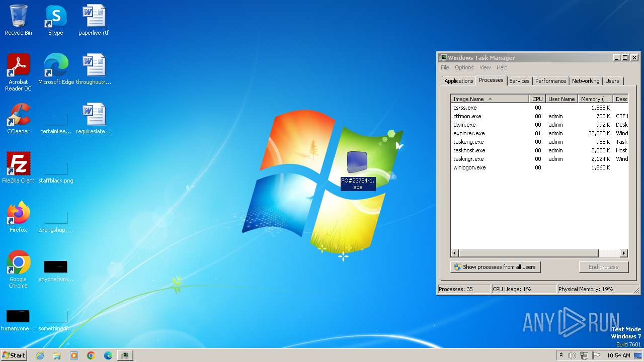
Task: Select the certainkee... desktop file
Action: coord(56,124)
